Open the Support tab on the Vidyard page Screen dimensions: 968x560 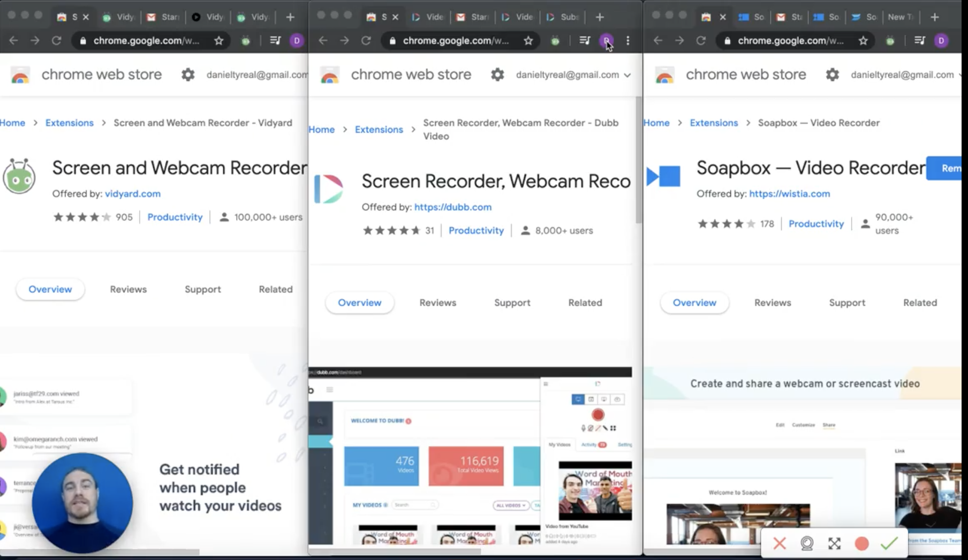click(203, 289)
